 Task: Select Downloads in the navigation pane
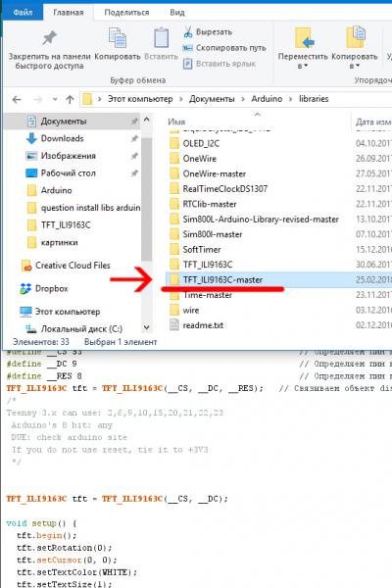pyautogui.click(x=62, y=138)
